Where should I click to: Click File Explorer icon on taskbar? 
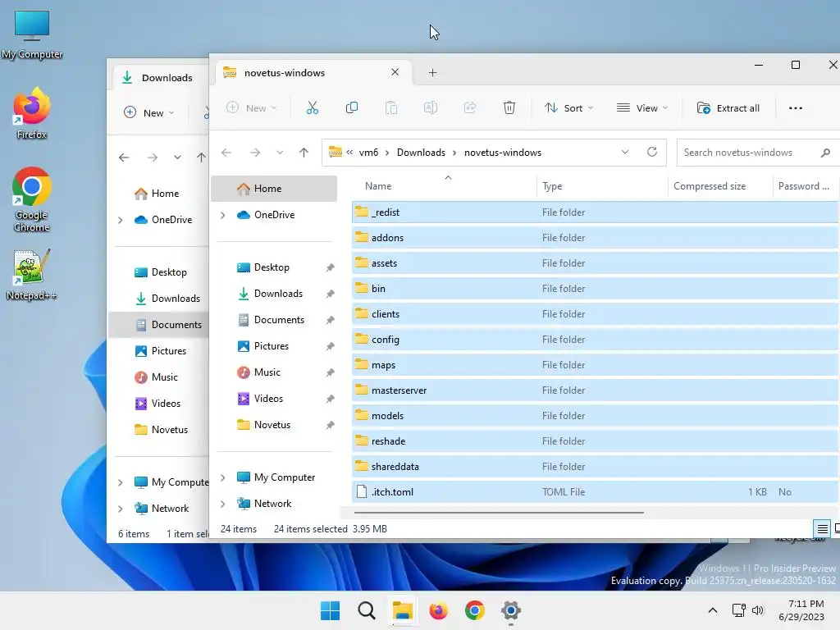402,610
